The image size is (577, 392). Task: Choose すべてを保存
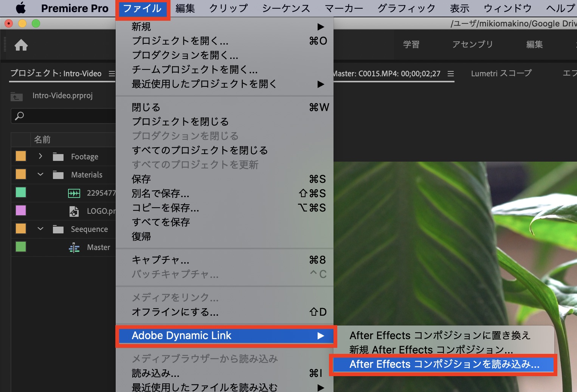pyautogui.click(x=225, y=222)
